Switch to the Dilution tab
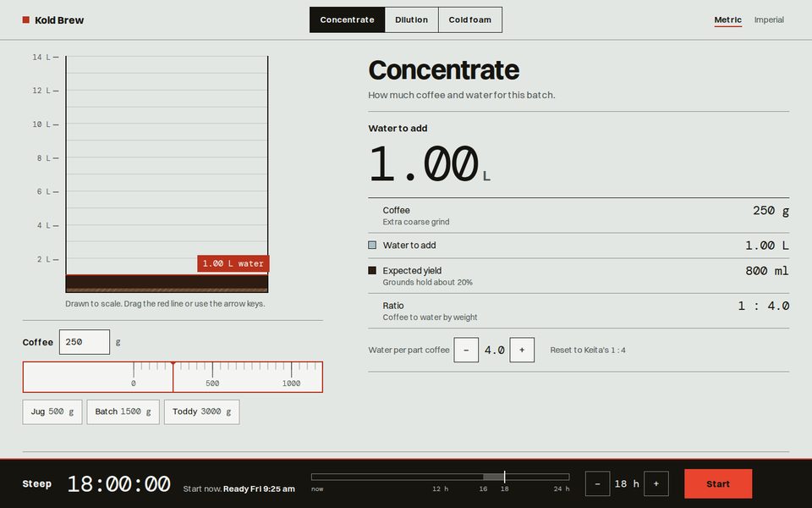The height and width of the screenshot is (508, 812). point(411,19)
